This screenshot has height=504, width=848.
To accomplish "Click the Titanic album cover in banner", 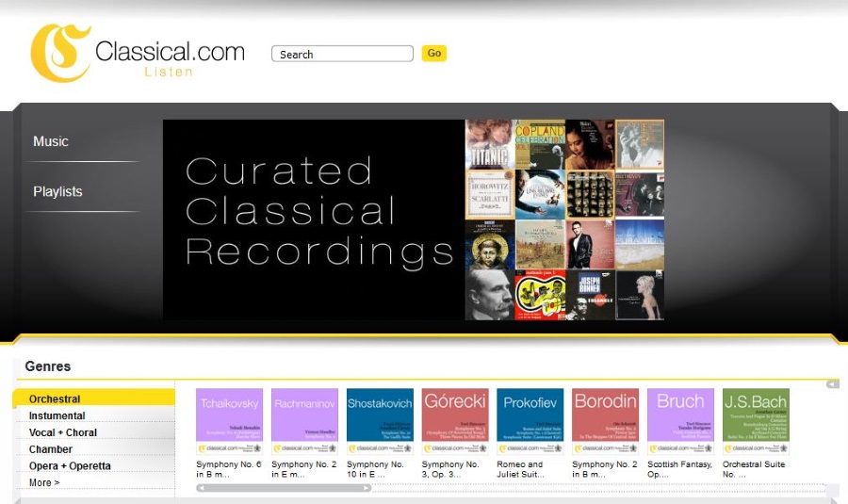I will coord(489,144).
